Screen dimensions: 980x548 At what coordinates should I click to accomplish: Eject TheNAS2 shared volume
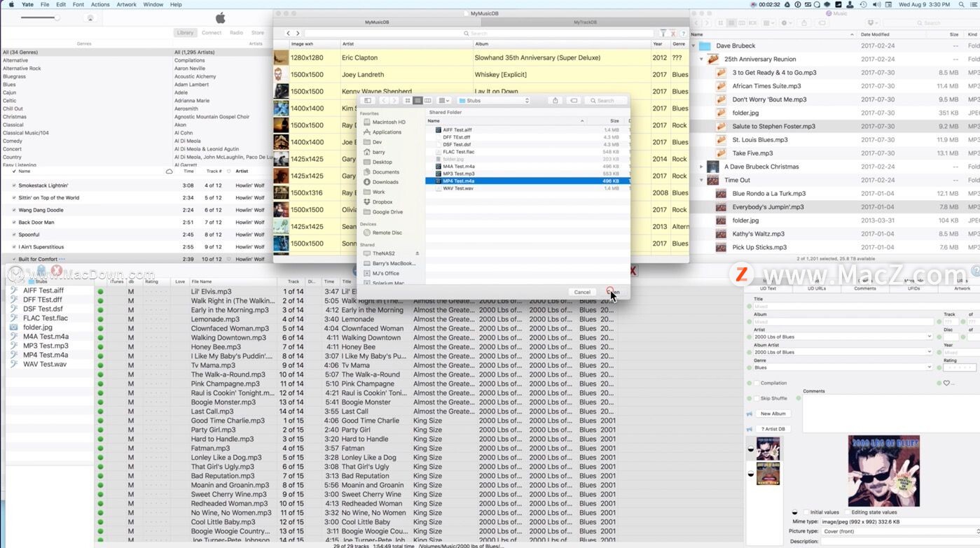417,253
